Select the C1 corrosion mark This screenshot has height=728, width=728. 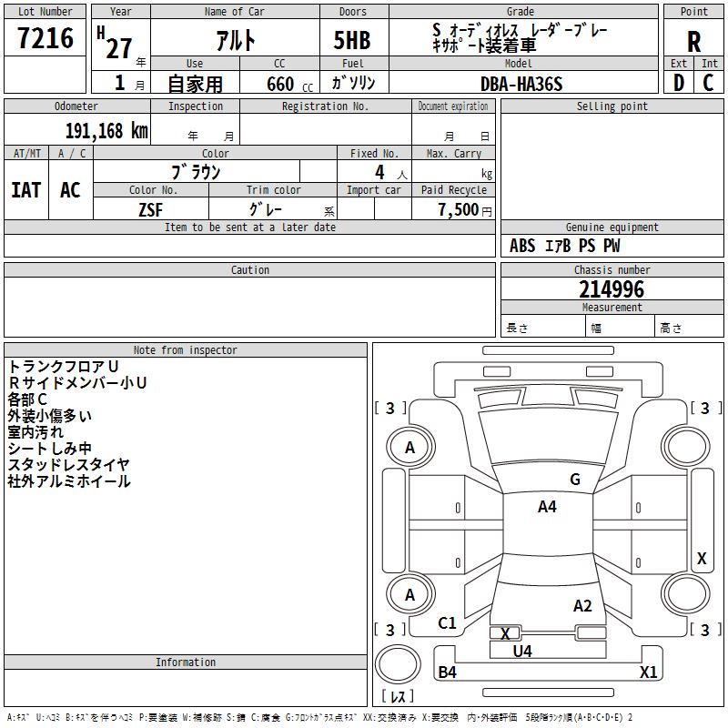447,623
